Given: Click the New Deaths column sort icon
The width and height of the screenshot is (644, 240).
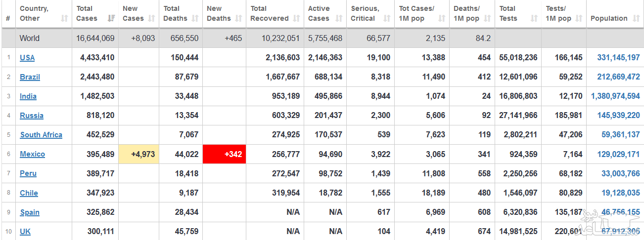Looking at the screenshot, I should pyautogui.click(x=239, y=19).
